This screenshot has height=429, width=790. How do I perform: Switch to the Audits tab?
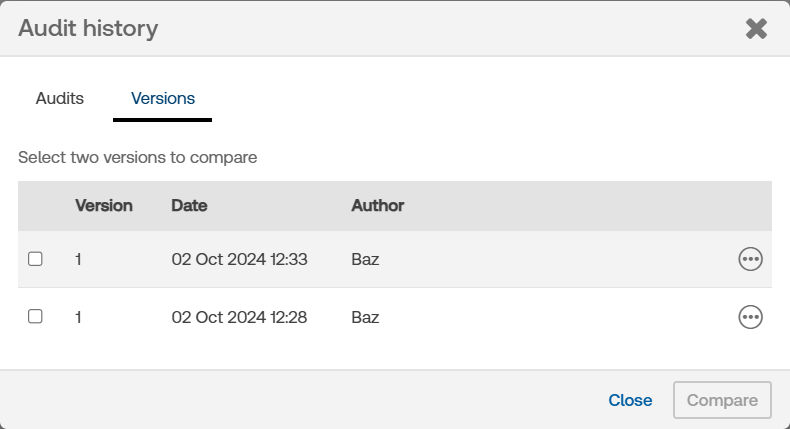click(59, 98)
